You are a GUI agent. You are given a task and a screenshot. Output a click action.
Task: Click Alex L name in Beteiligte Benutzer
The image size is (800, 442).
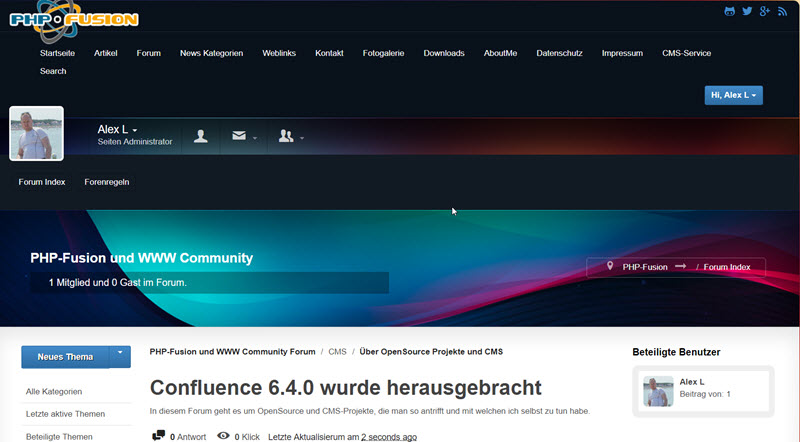coord(692,382)
